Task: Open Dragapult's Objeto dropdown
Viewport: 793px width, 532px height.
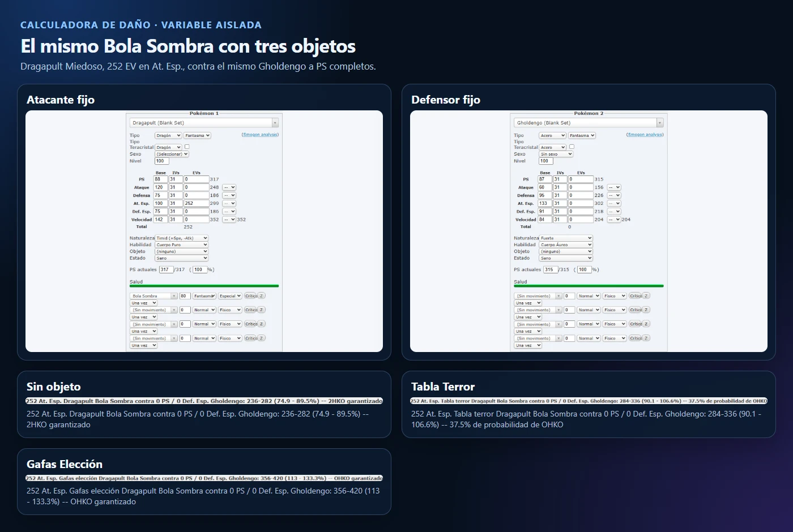Action: [x=182, y=252]
